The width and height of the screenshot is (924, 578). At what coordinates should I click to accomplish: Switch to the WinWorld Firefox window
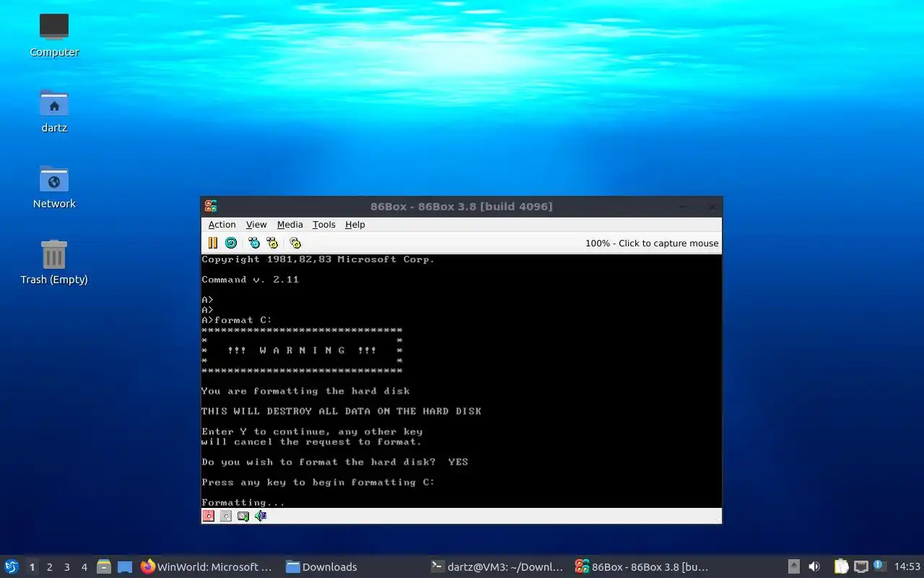pos(206,567)
